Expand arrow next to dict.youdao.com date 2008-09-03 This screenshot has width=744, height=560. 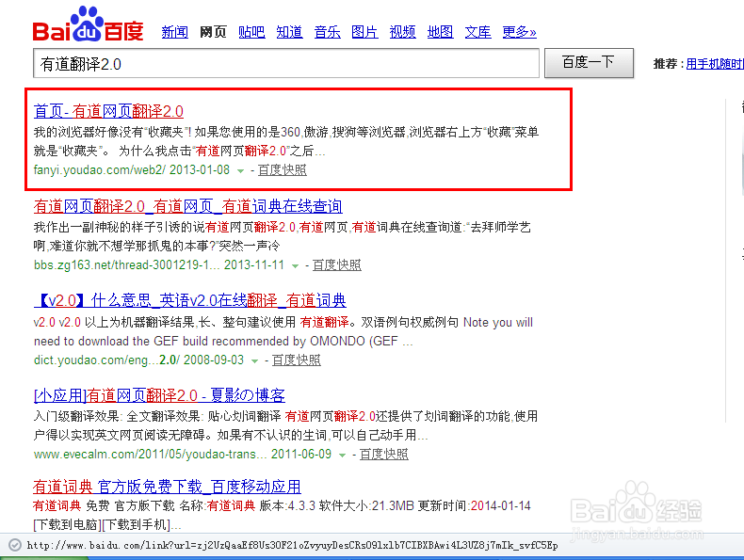pos(255,360)
